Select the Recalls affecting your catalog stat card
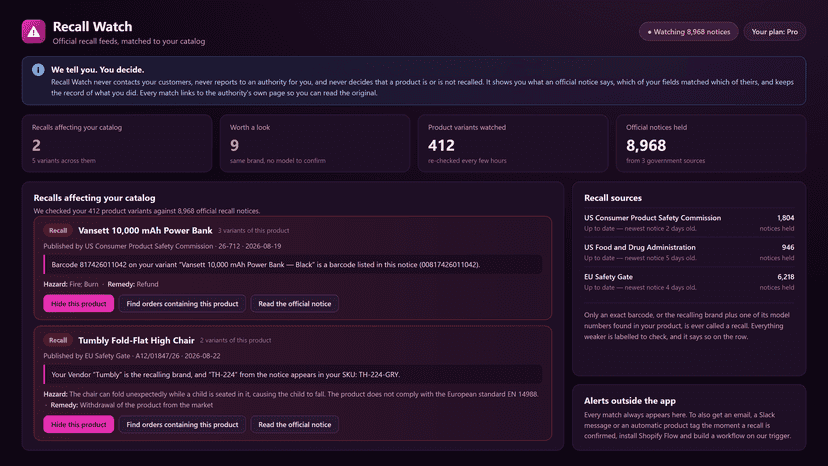 pos(117,143)
